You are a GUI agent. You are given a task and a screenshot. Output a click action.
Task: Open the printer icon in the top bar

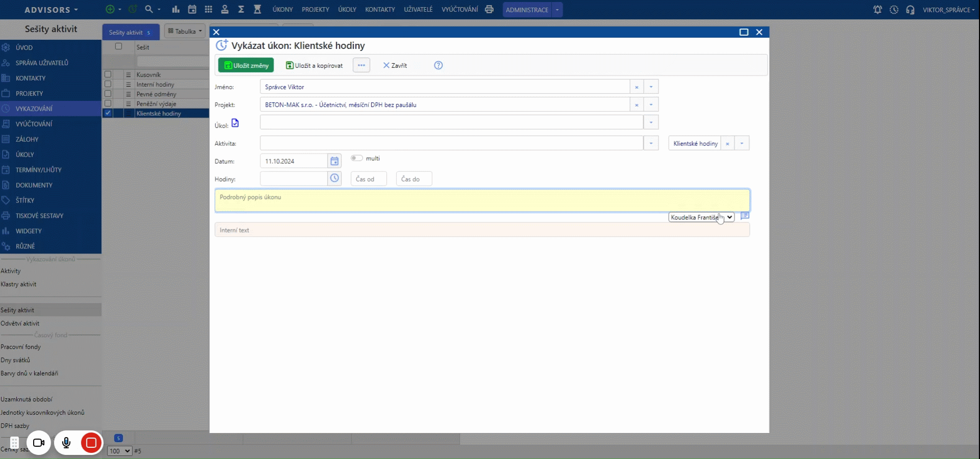tap(489, 9)
